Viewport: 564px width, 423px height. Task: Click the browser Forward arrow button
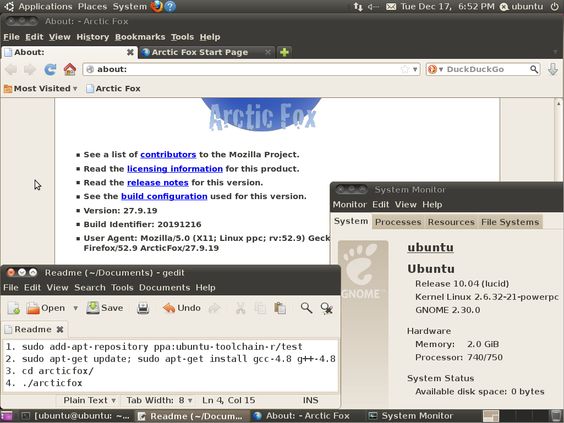(x=30, y=69)
